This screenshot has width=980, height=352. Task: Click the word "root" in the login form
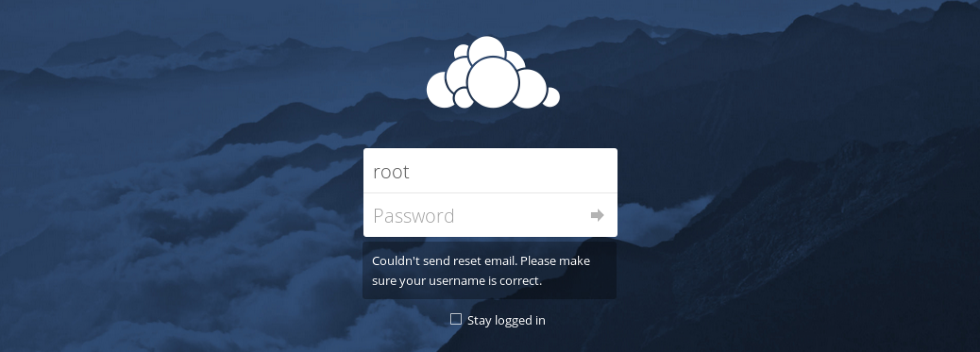[391, 172]
